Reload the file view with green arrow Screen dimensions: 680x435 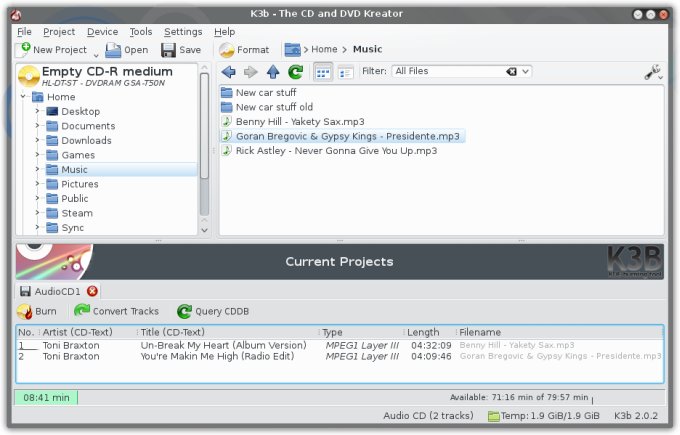[295, 72]
